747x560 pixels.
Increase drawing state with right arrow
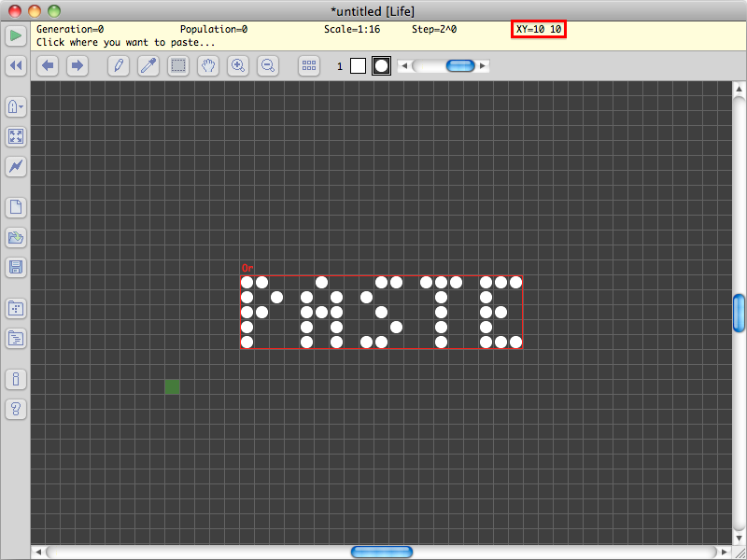pyautogui.click(x=483, y=65)
